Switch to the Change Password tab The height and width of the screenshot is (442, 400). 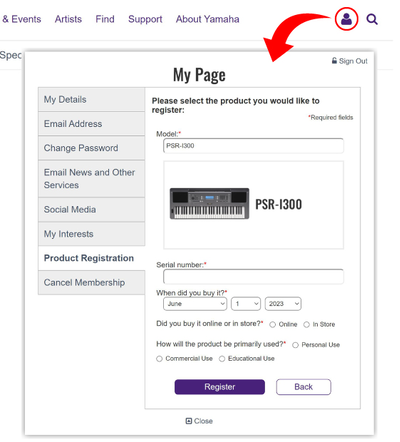(92, 148)
